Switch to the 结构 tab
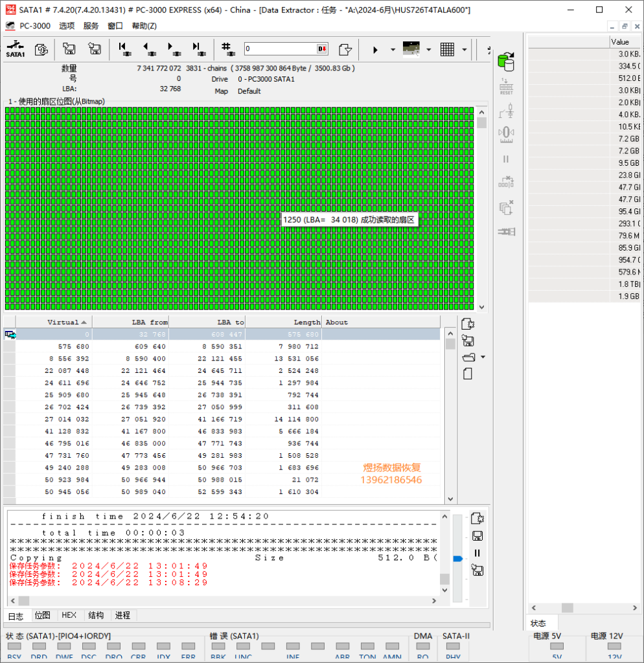 (96, 615)
